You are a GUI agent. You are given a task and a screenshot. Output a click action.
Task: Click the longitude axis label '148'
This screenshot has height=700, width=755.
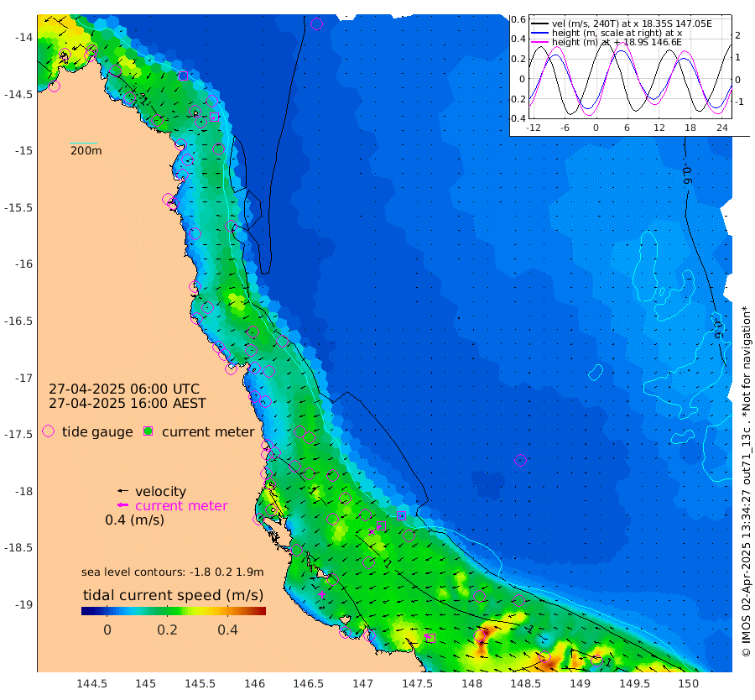[471, 683]
